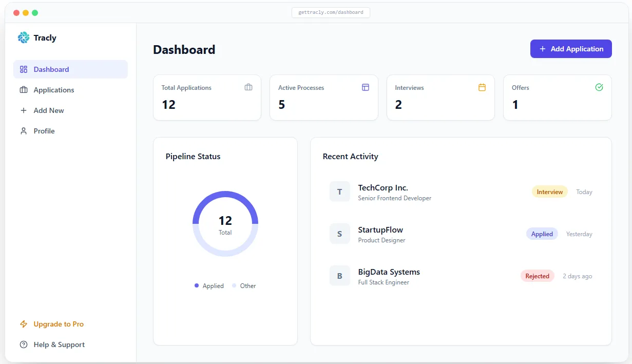Click the Tracly logo icon
The height and width of the screenshot is (364, 632).
[x=24, y=37]
